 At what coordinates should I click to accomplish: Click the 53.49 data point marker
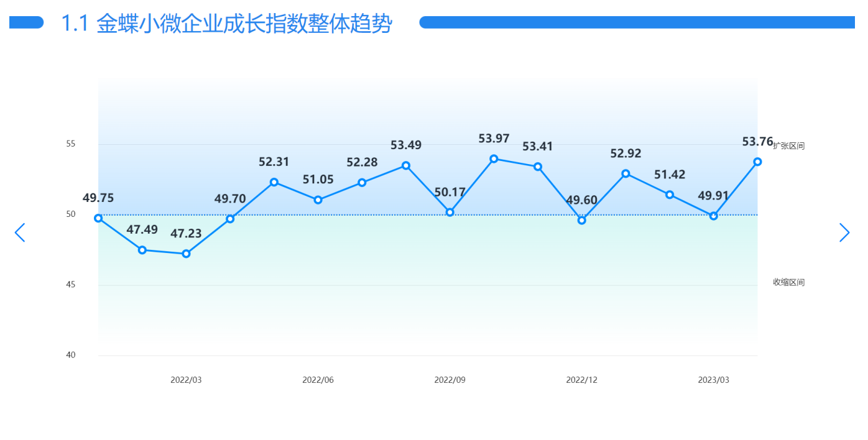click(x=406, y=165)
